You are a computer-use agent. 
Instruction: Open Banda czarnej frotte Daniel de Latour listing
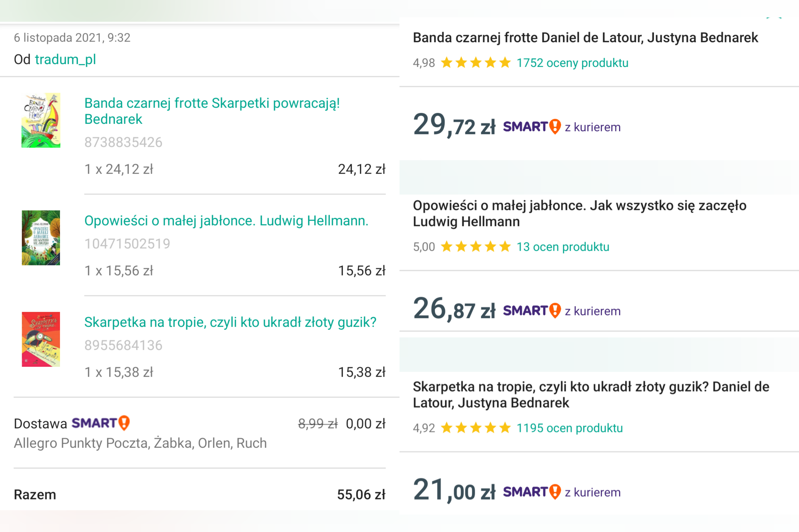pos(585,38)
